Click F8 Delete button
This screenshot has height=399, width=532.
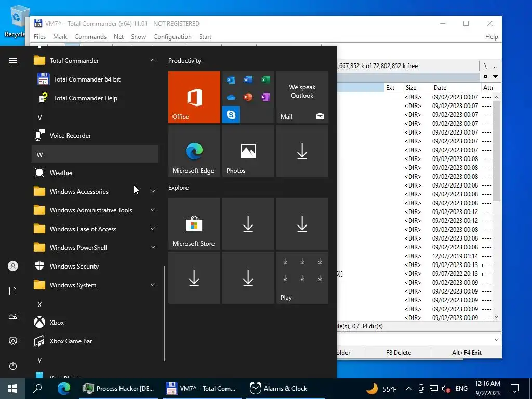(398, 353)
